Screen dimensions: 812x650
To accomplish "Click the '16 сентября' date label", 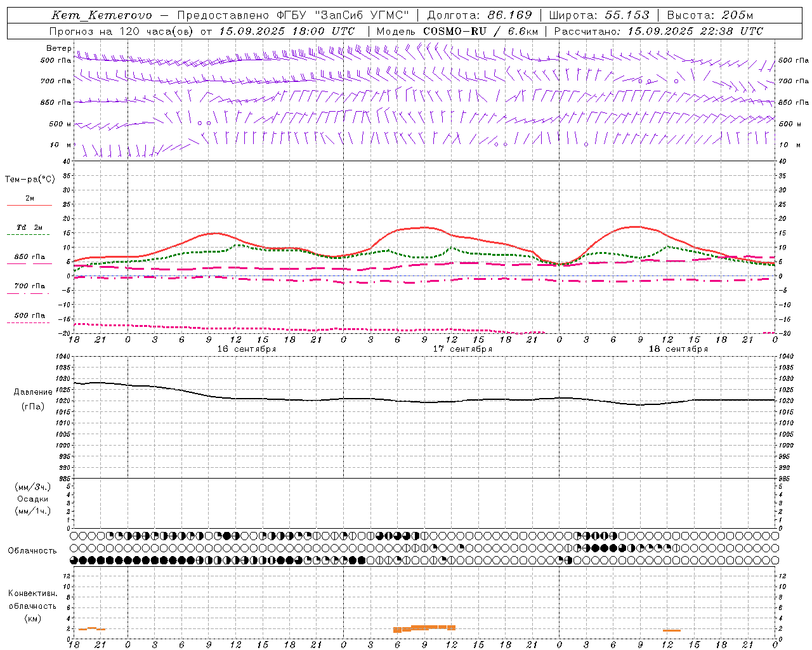I will (247, 349).
